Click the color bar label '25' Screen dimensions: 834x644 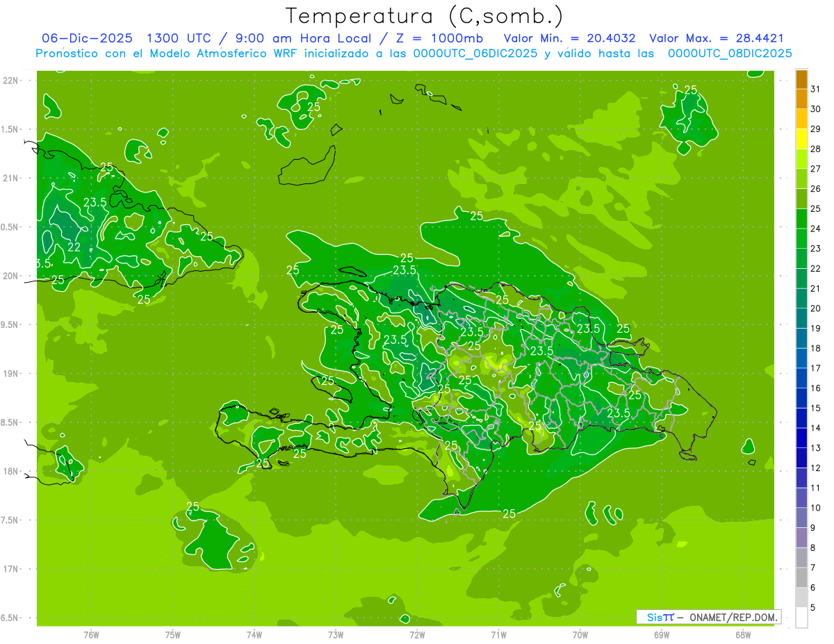click(x=816, y=208)
